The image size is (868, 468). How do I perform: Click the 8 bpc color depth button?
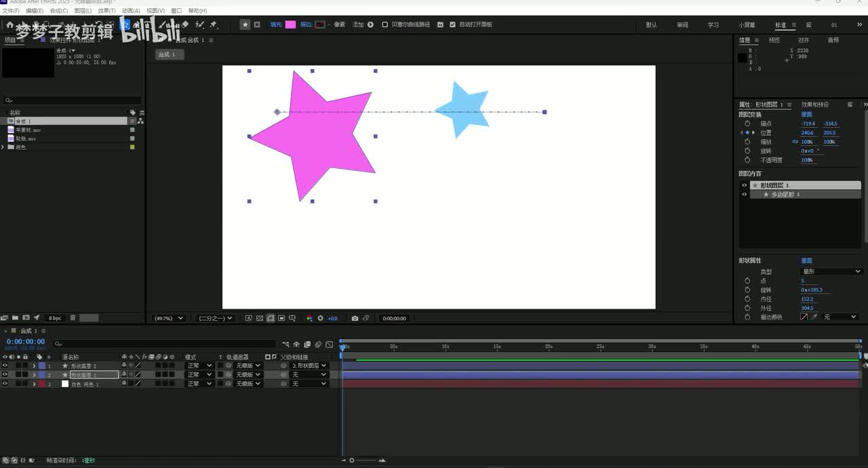(54, 317)
